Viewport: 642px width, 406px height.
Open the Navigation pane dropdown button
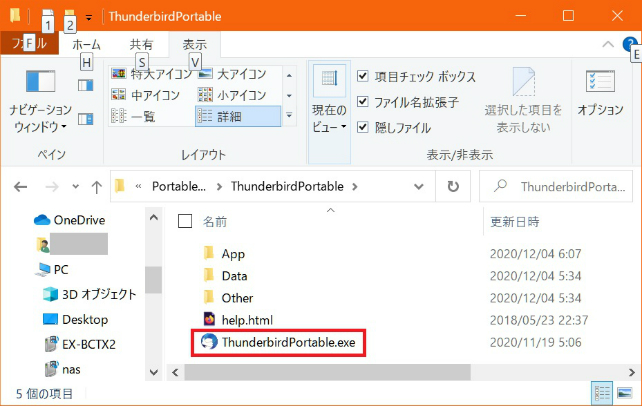40,101
